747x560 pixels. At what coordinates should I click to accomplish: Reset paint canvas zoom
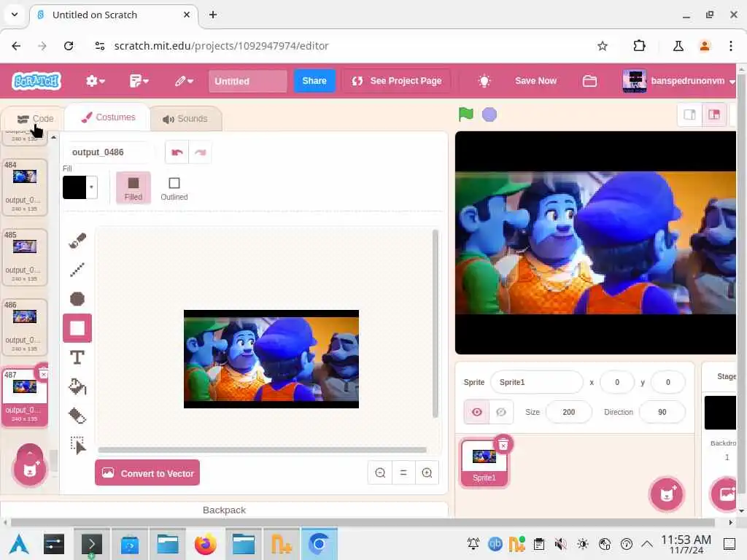tap(403, 472)
